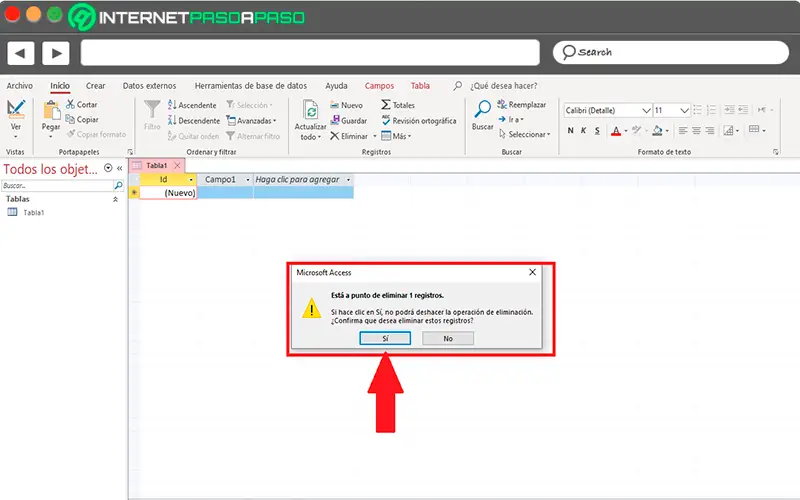This screenshot has height=500, width=800.
Task: Open Id column header dropdown arrow
Action: [191, 180]
